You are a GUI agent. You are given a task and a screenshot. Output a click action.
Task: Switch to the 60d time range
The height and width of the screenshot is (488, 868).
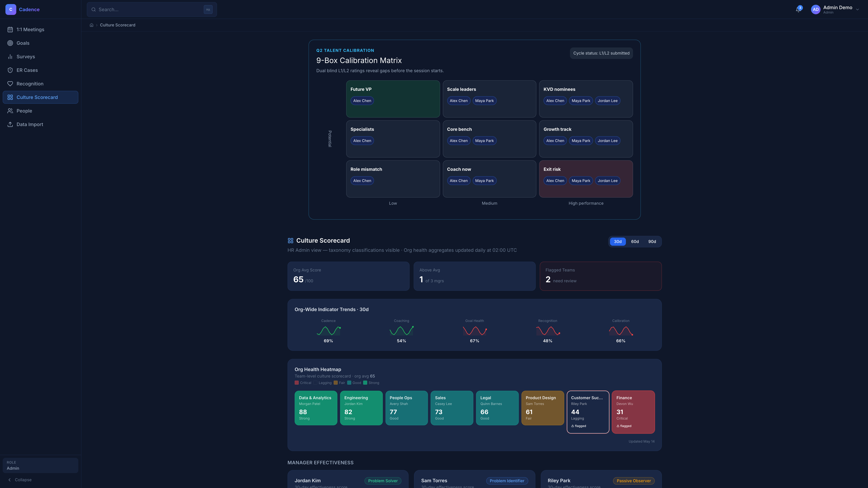click(x=635, y=241)
